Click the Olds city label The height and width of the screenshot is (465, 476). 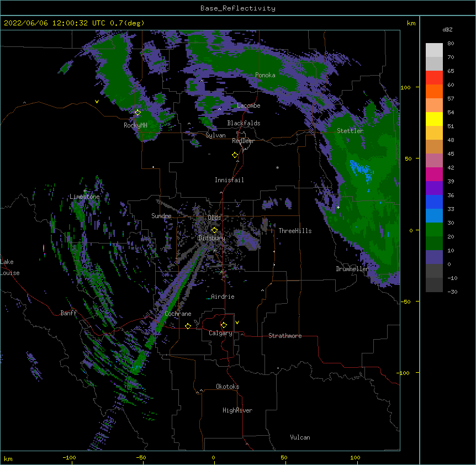point(214,218)
